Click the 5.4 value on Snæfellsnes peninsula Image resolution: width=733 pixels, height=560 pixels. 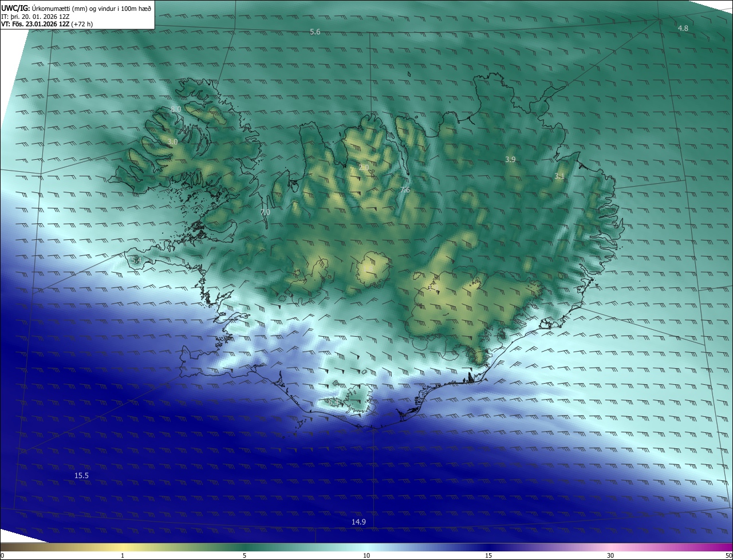coord(135,261)
